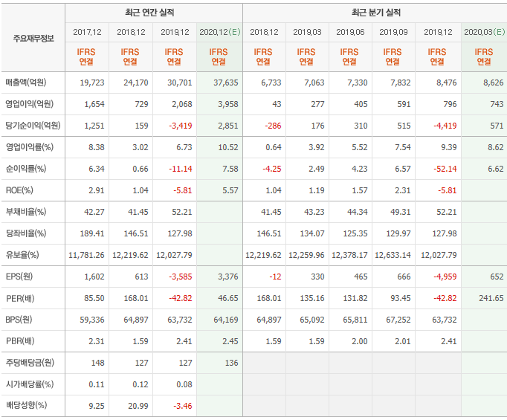Viewport: 507px width, 420px height.
Task: Click the operating profit value 3,958
Action: (x=228, y=104)
